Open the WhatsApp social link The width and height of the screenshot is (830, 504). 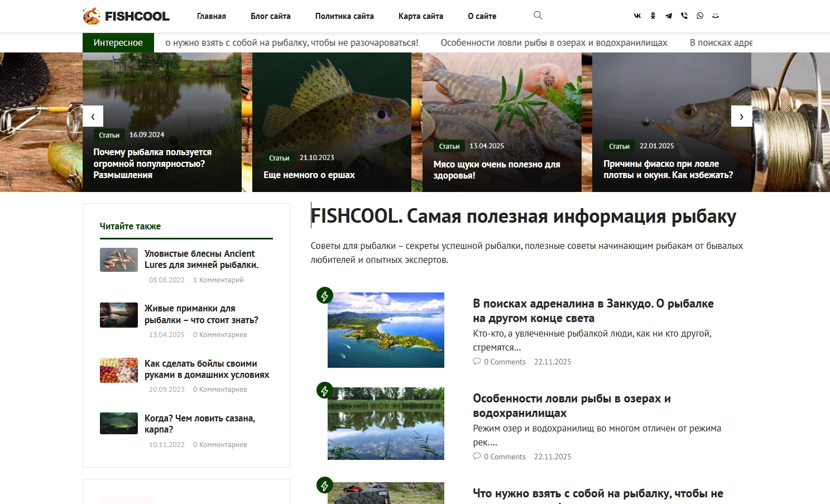(x=700, y=16)
